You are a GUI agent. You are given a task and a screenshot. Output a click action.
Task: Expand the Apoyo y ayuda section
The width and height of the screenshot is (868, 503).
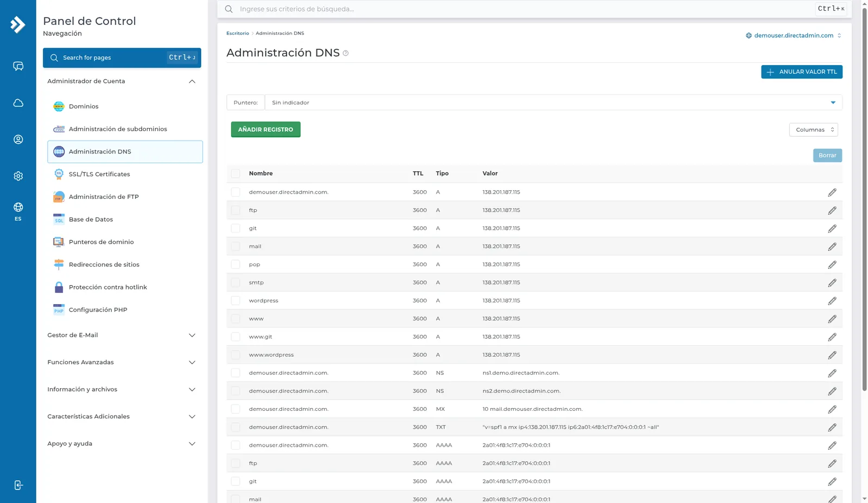tap(122, 443)
